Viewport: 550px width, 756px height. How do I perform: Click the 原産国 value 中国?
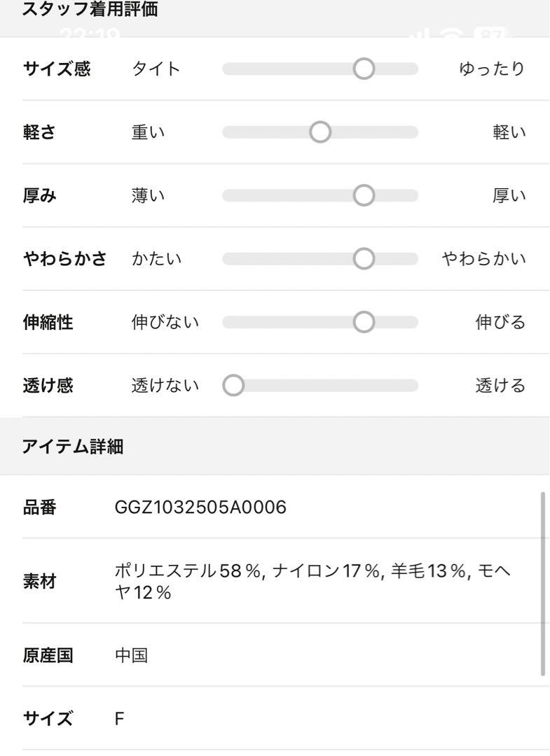pos(131,655)
